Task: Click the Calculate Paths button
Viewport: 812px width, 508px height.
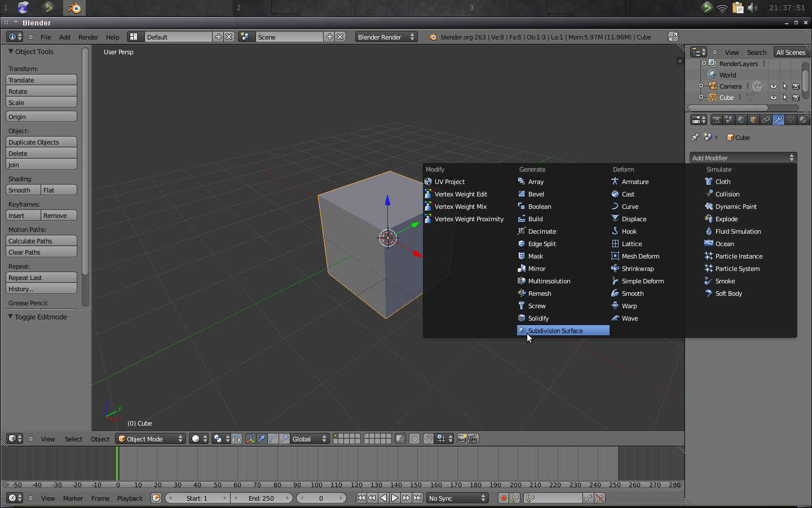Action: click(x=41, y=241)
